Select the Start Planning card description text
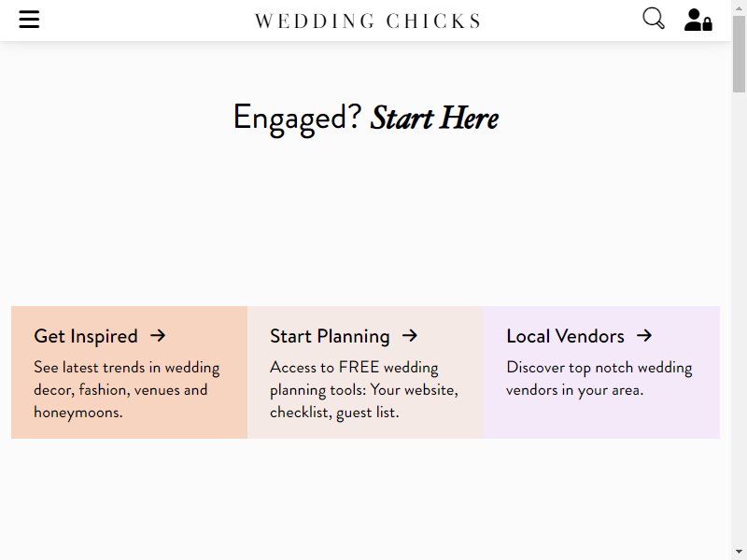The width and height of the screenshot is (747, 560). coord(364,389)
